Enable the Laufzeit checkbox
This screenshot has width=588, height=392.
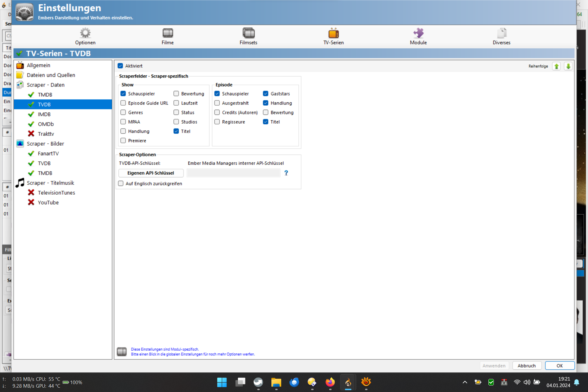tap(176, 103)
